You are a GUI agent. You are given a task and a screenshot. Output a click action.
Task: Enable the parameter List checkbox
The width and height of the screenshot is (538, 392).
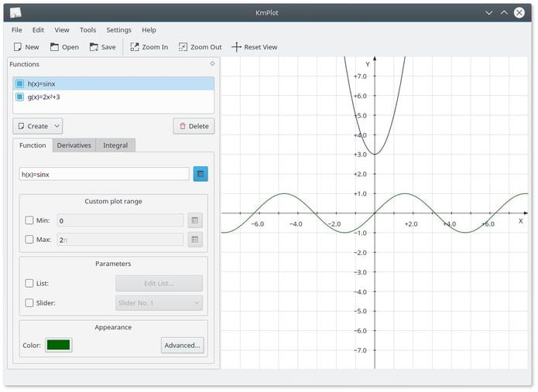pos(29,283)
